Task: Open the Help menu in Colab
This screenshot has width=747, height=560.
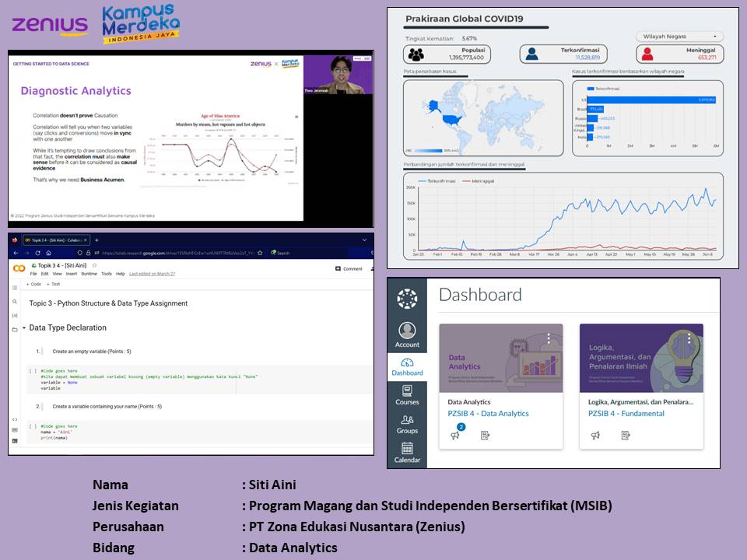Action: point(120,274)
